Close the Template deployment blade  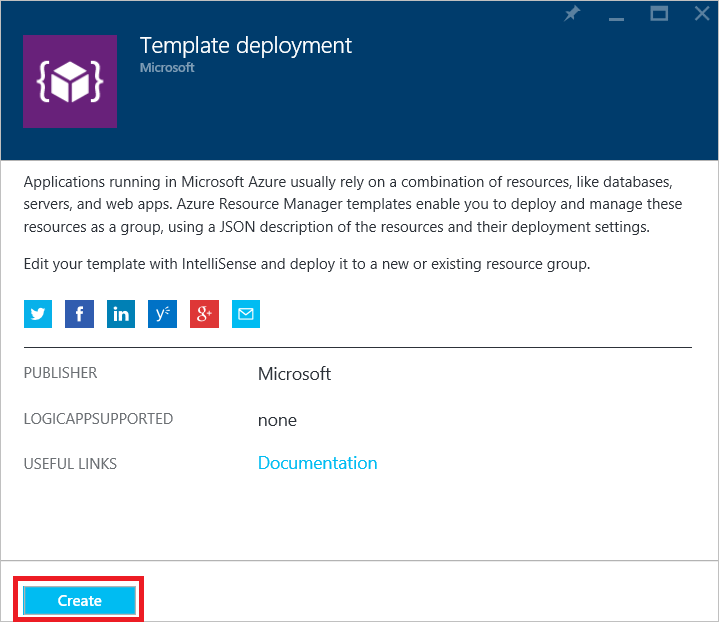[x=702, y=13]
